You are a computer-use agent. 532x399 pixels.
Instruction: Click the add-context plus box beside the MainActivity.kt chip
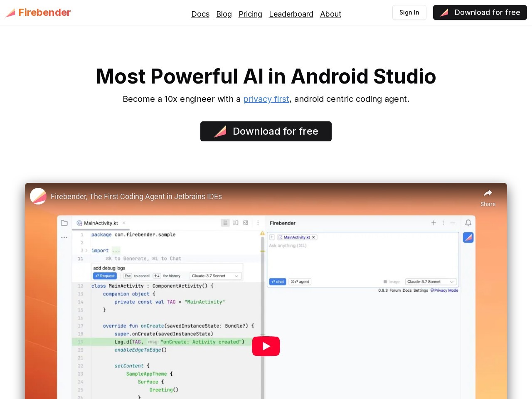click(x=272, y=237)
